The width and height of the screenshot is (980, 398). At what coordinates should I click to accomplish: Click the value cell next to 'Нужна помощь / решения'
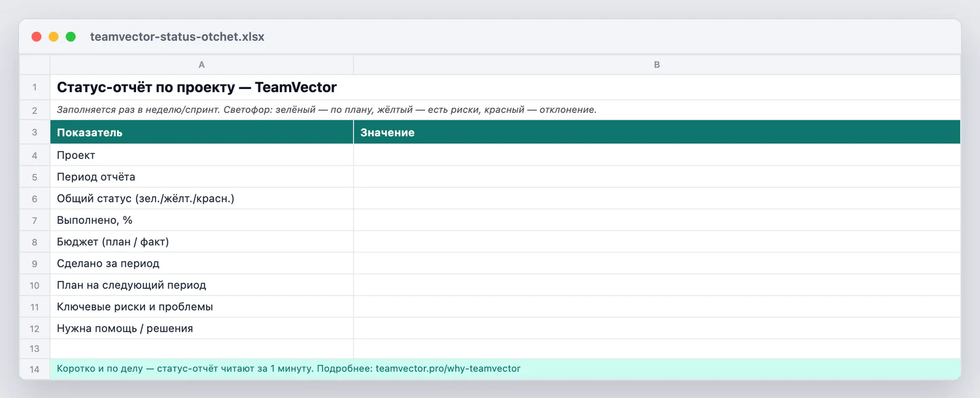click(657, 328)
